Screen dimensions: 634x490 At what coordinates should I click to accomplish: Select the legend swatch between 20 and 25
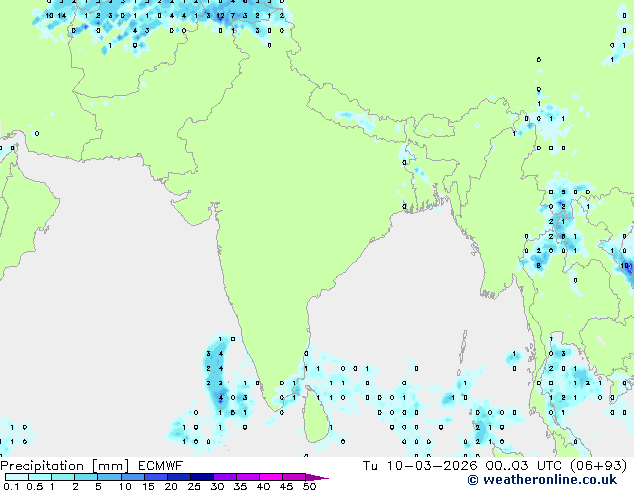(x=178, y=477)
